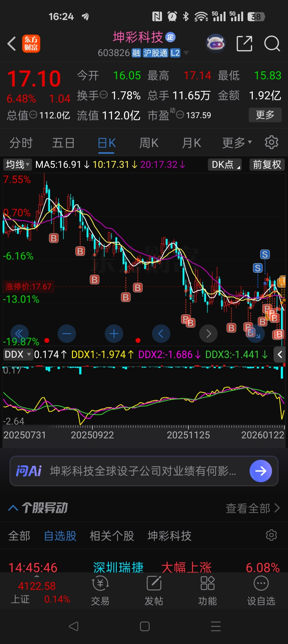Image resolution: width=288 pixels, height=644 pixels.
Task: Tap date label 20251125 on axis
Action: 188,435
